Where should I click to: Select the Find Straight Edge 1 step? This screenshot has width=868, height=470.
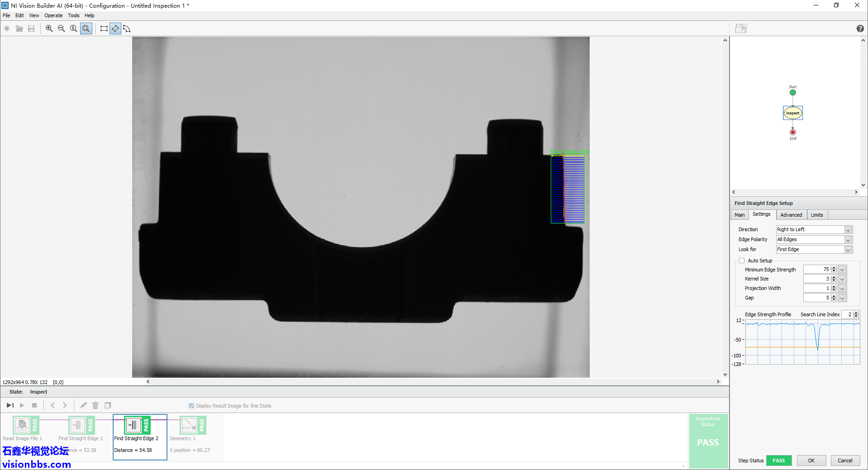(x=80, y=425)
